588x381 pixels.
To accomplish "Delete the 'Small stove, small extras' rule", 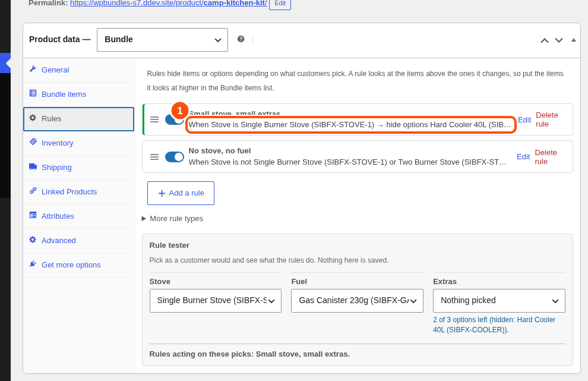I will pos(547,119).
